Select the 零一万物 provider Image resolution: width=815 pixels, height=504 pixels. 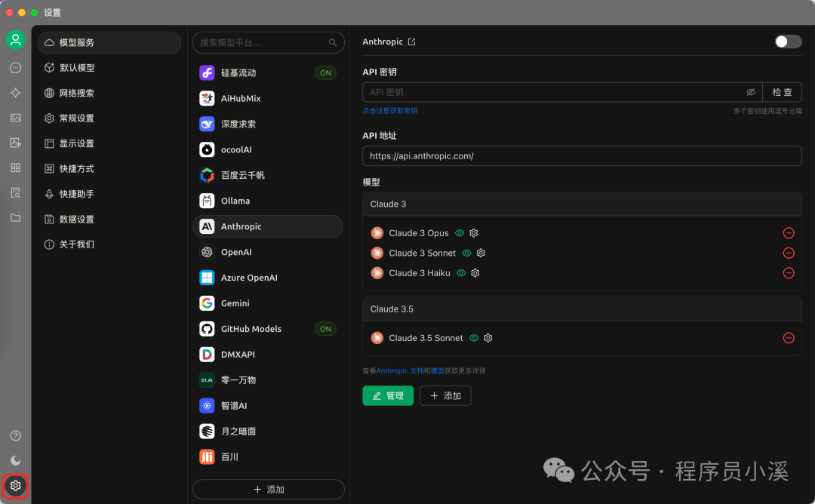point(268,380)
